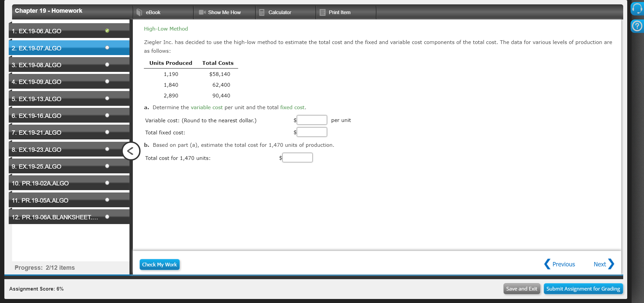Click the status dot on PR.19-05A.ALGO
Screen dimensions: 644x303
107,200
